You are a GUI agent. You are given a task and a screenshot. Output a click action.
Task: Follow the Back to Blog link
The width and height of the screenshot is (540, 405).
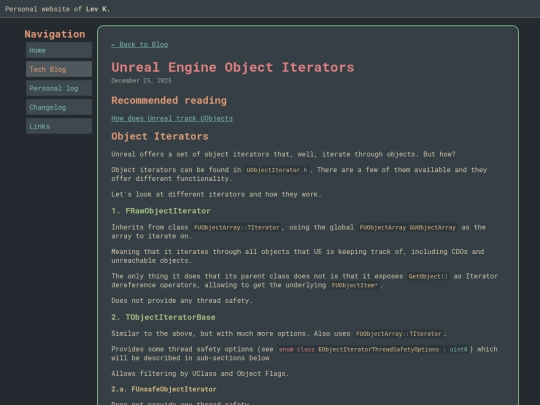coord(140,44)
